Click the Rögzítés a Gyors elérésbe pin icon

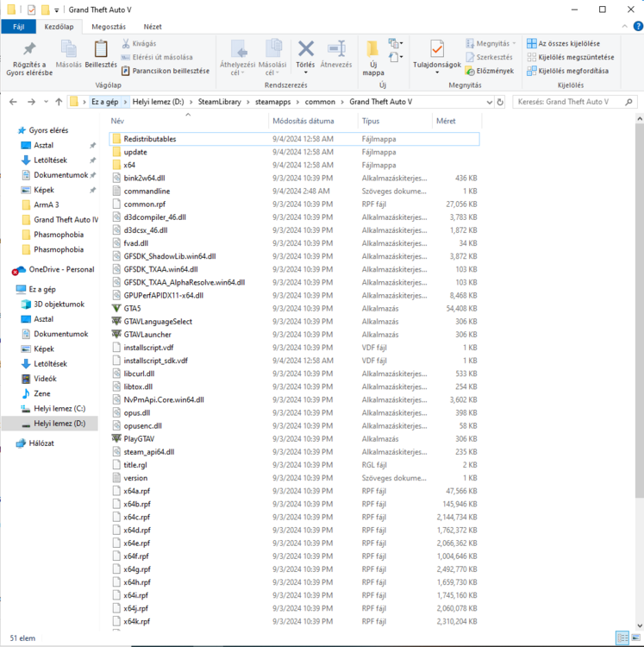[x=29, y=48]
